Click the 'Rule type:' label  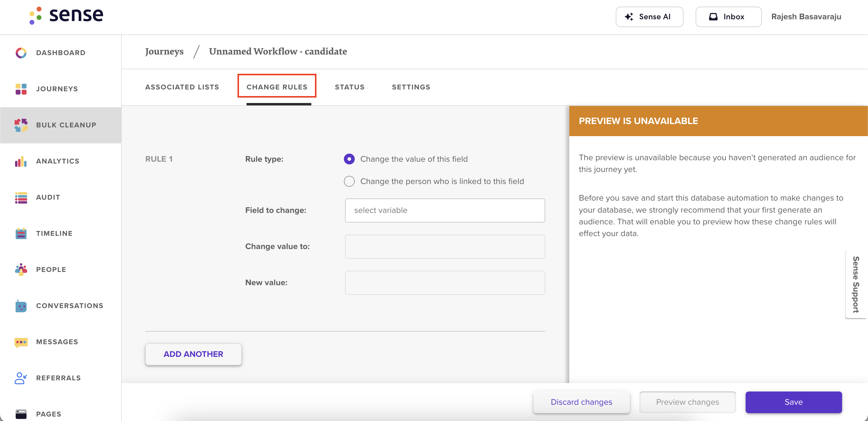coord(264,159)
